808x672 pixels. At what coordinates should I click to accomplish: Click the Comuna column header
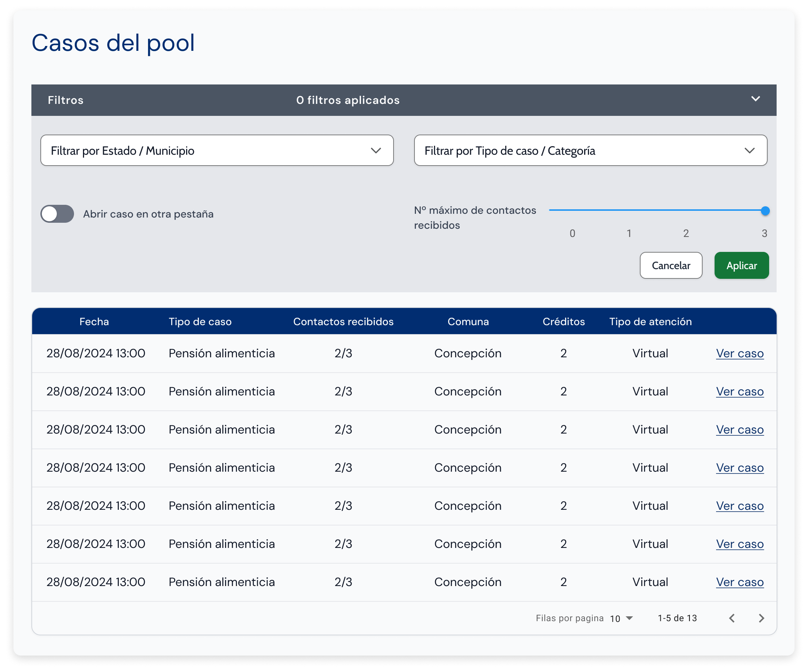click(468, 322)
